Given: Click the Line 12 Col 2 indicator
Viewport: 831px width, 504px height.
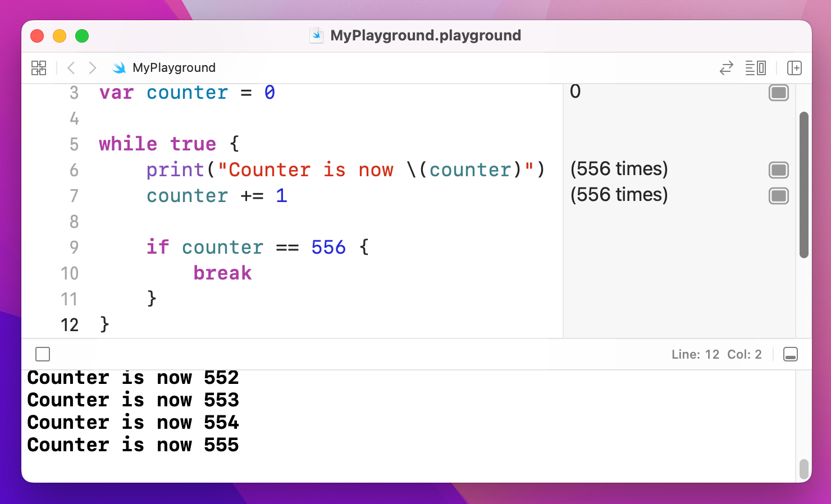Looking at the screenshot, I should click(x=717, y=354).
